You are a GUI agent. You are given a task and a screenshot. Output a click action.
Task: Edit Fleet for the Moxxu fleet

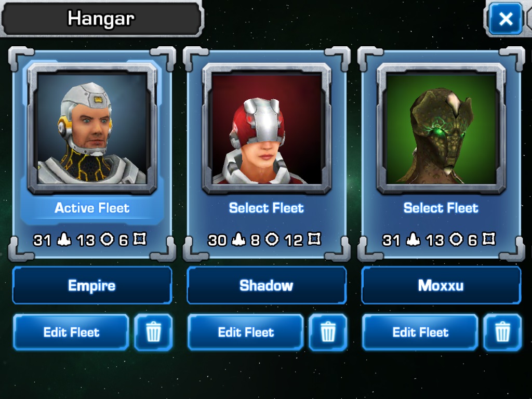click(x=420, y=332)
